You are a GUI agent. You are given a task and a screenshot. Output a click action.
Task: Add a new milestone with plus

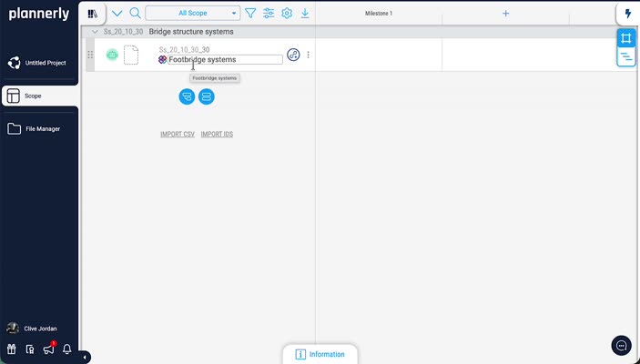[505, 14]
